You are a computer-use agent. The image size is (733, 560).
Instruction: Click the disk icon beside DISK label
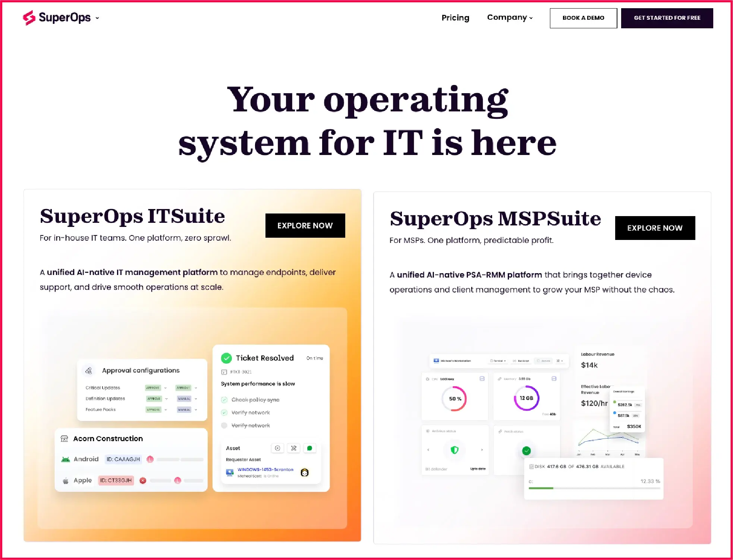(x=531, y=466)
